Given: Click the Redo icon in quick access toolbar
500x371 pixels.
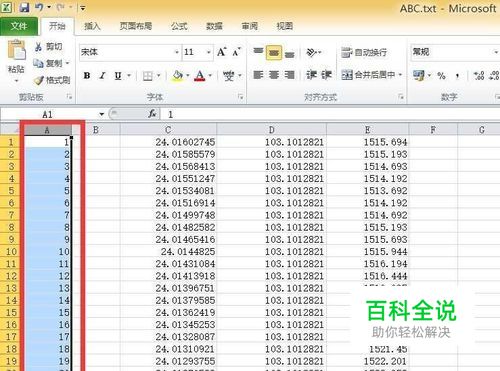Looking at the screenshot, I should point(61,7).
